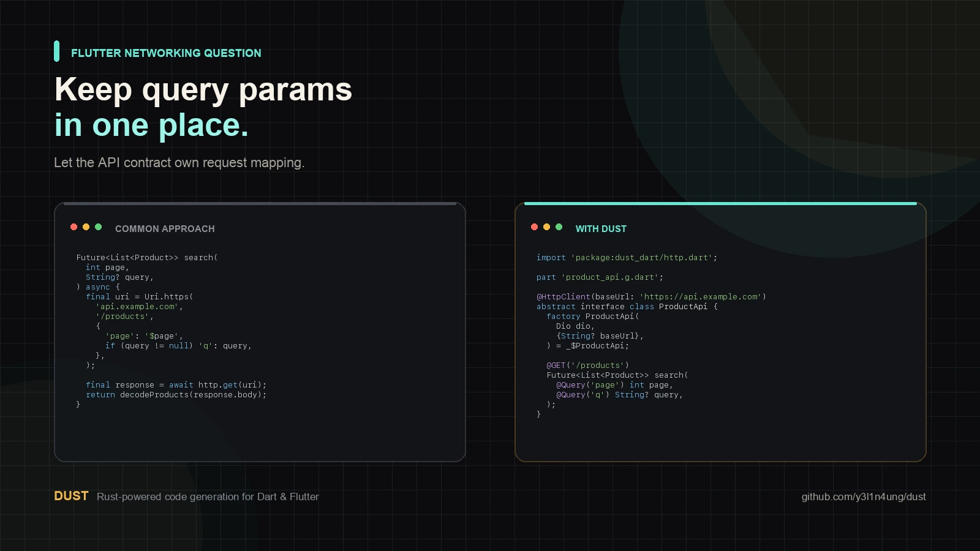
Task: Click the yellow dot in Common Approach window
Action: coord(86,227)
